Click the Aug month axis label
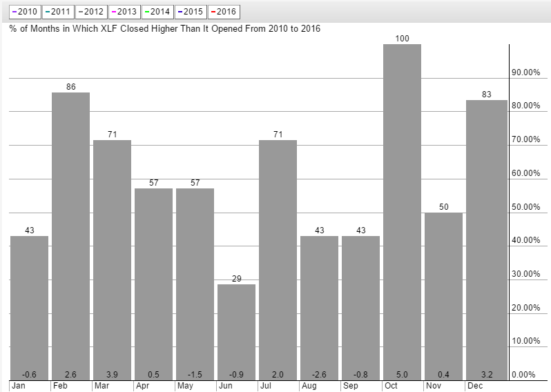 309,386
